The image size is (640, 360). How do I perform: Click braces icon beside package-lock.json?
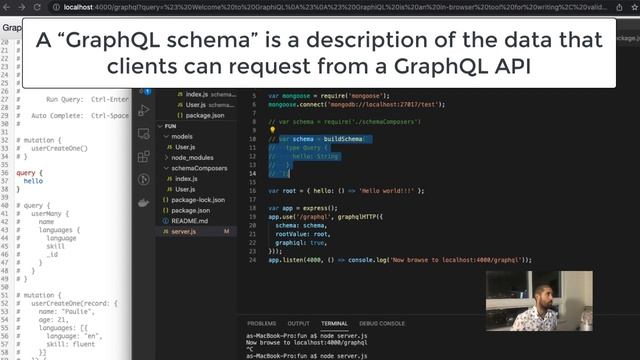coord(166,200)
